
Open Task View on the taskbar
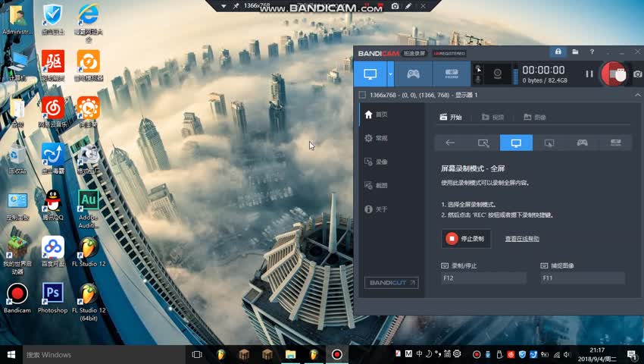[197, 355]
